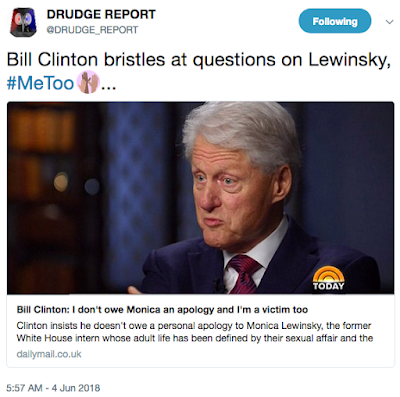The height and width of the screenshot is (397, 400).
Task: Click the Drudge Report siren avatar
Action: [x=23, y=22]
